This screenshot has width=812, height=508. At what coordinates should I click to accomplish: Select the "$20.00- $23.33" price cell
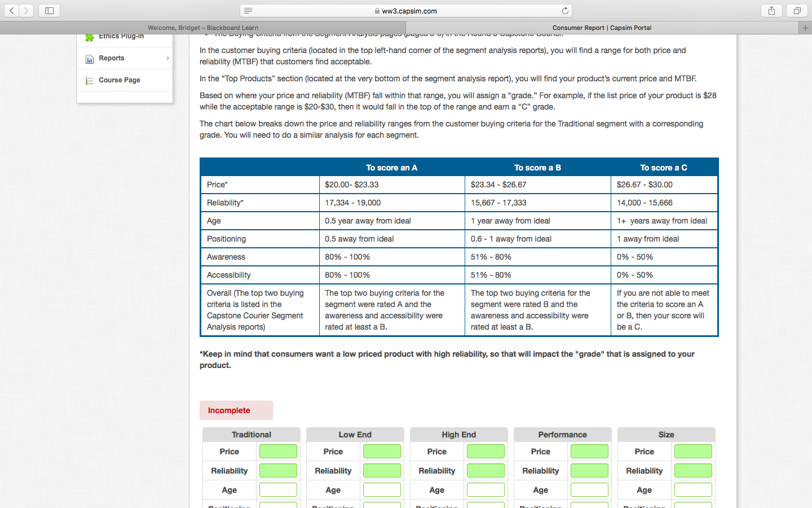point(392,185)
